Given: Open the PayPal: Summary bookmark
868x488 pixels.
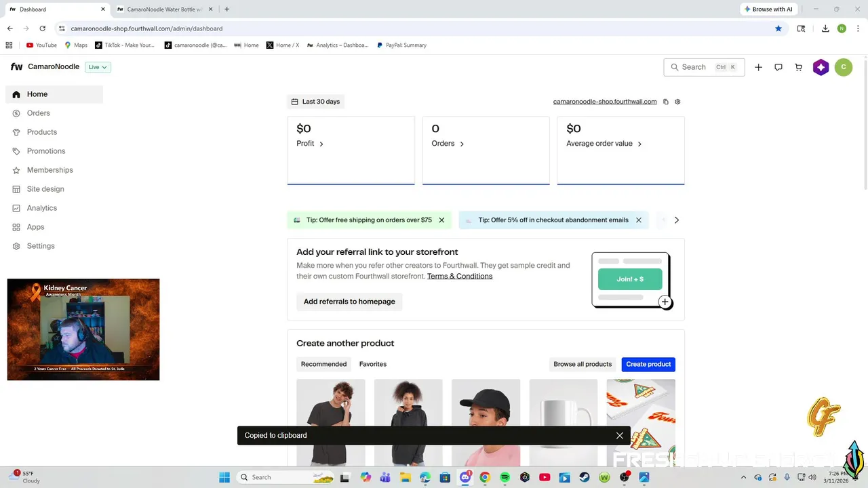Looking at the screenshot, I should [401, 45].
